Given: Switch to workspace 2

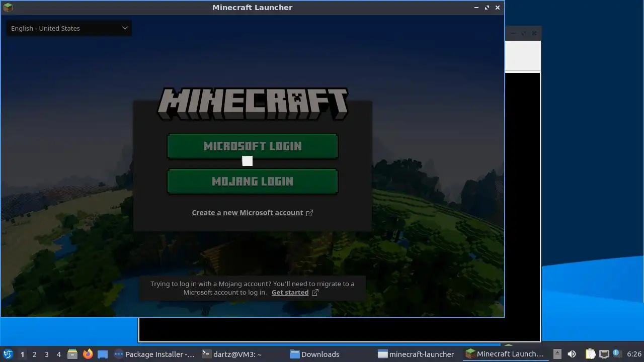Looking at the screenshot, I should [x=34, y=354].
